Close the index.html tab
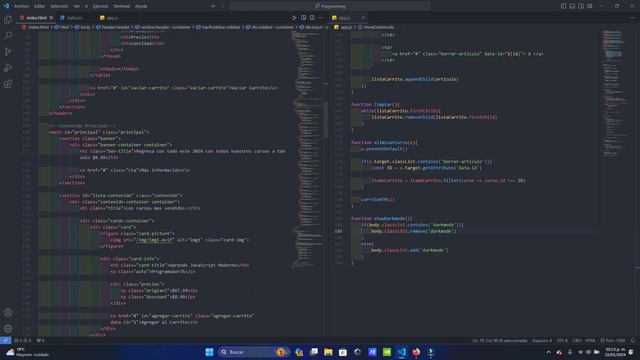The width and height of the screenshot is (640, 360). (x=51, y=18)
